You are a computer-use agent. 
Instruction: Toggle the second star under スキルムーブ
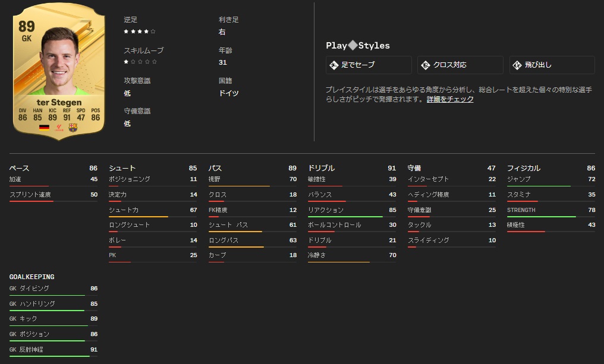[132, 61]
